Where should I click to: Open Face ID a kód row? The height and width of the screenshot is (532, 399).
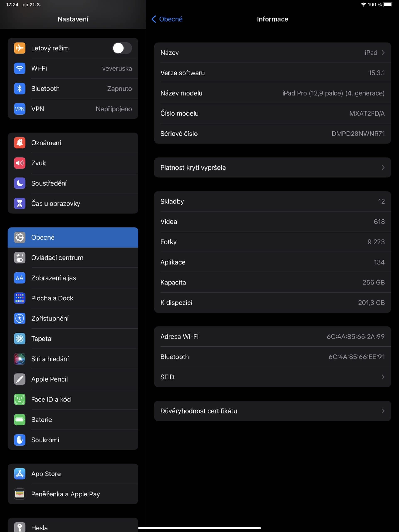[x=73, y=399]
